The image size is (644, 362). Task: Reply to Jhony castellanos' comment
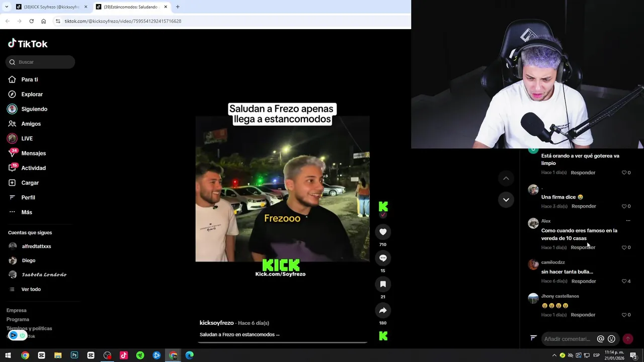(583, 315)
